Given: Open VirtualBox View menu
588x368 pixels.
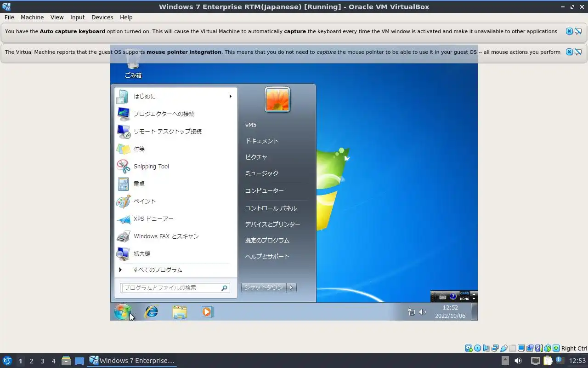Looking at the screenshot, I should pos(57,17).
